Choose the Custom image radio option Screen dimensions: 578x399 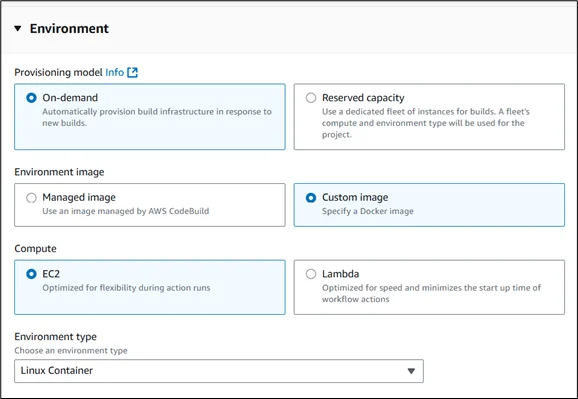(311, 198)
